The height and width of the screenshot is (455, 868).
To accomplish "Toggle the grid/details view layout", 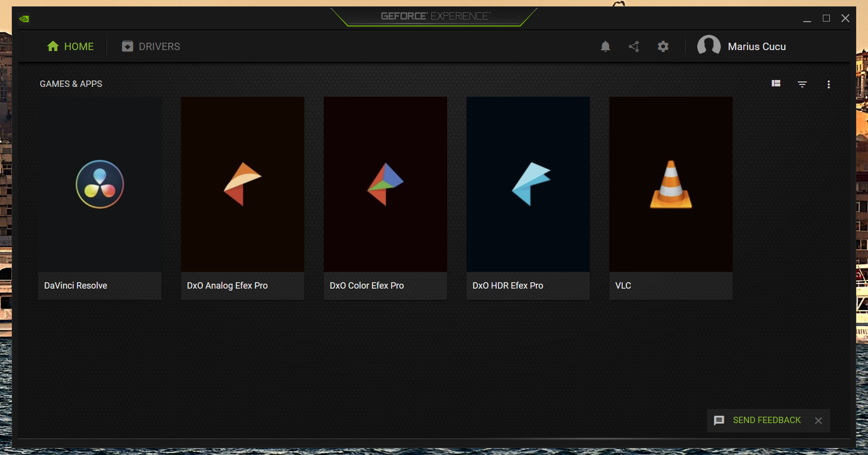I will coord(776,84).
